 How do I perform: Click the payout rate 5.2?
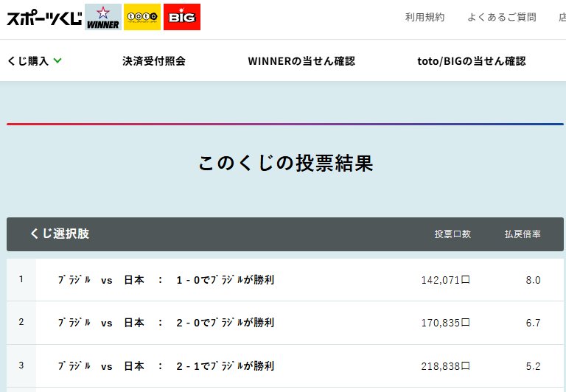tap(533, 366)
